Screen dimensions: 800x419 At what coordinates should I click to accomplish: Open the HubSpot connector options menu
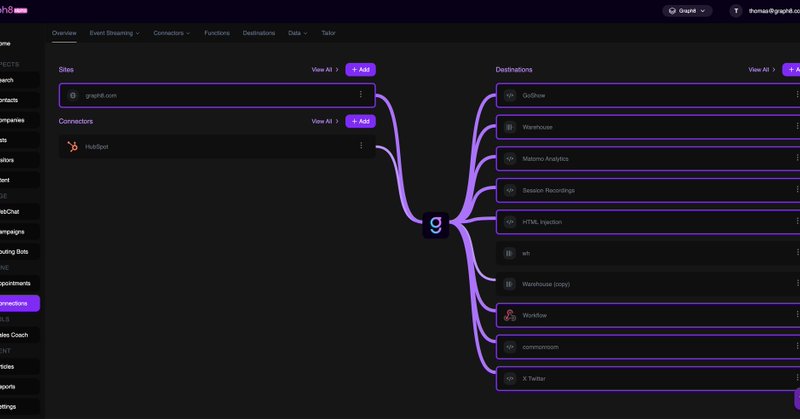pos(361,145)
